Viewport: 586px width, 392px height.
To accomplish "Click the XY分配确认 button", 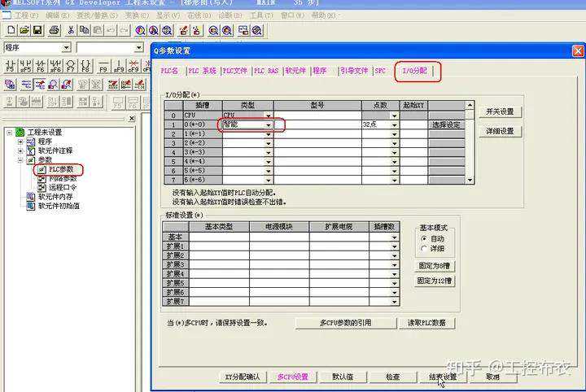I will (x=243, y=377).
